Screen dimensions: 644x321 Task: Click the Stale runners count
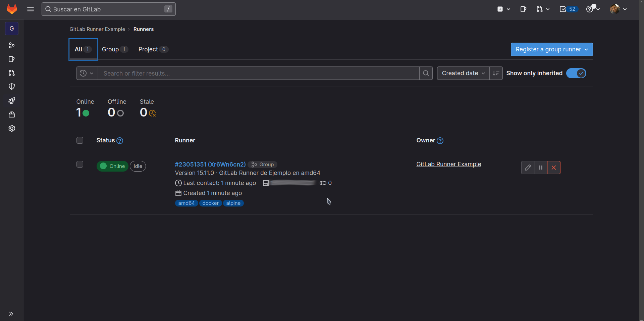tap(148, 112)
